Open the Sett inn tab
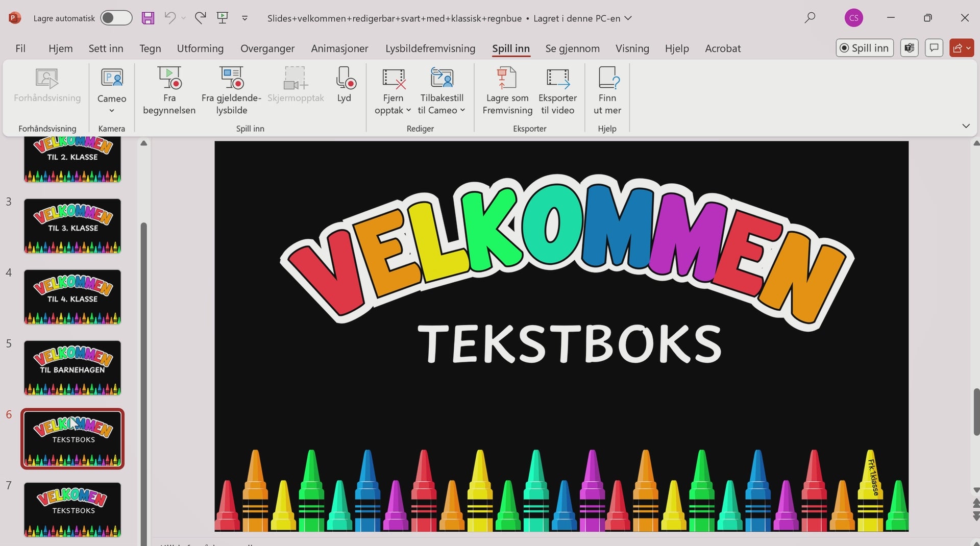980x546 pixels. (106, 48)
